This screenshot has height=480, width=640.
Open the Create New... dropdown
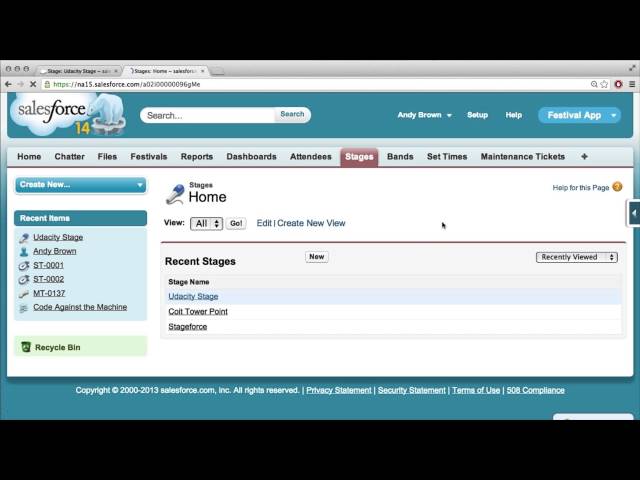[80, 185]
